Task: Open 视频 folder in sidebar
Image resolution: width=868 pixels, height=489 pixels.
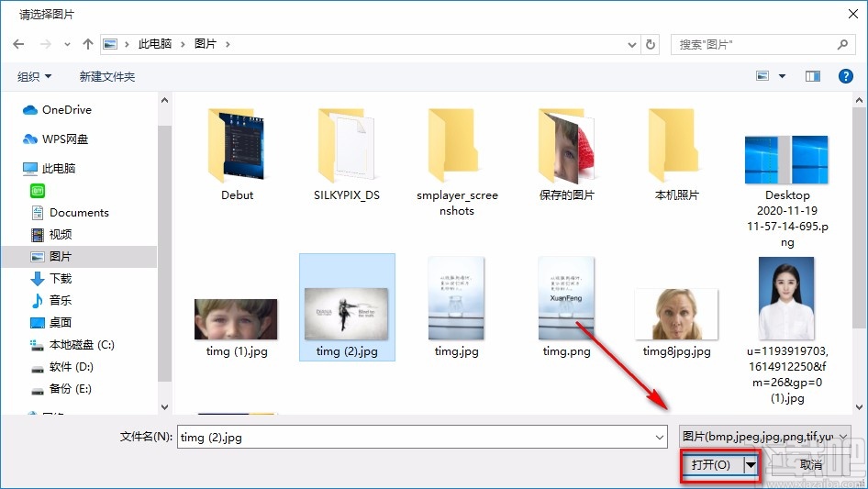Action: point(51,235)
